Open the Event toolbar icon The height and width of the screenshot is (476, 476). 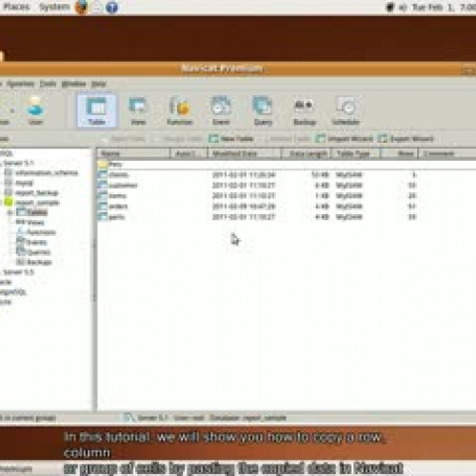221,110
